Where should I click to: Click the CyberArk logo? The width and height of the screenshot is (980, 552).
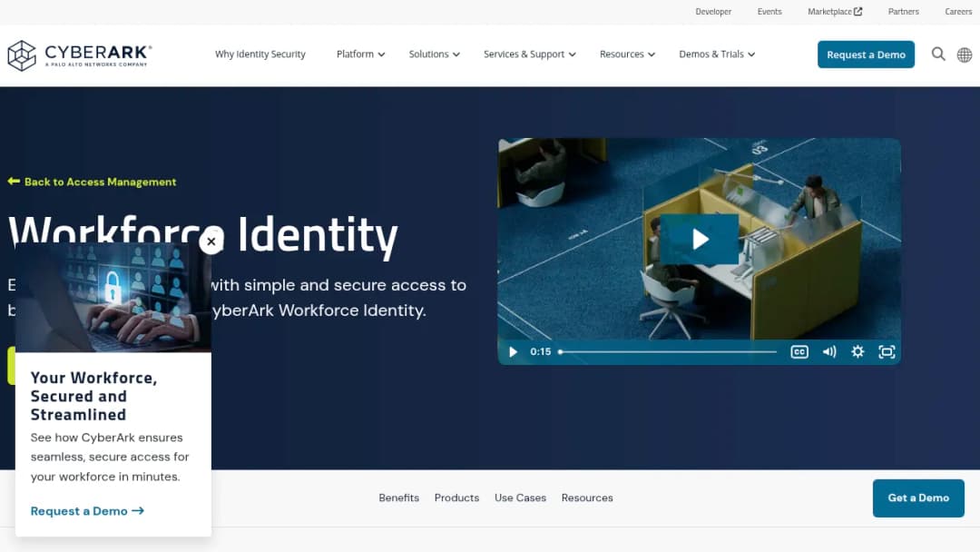(79, 55)
